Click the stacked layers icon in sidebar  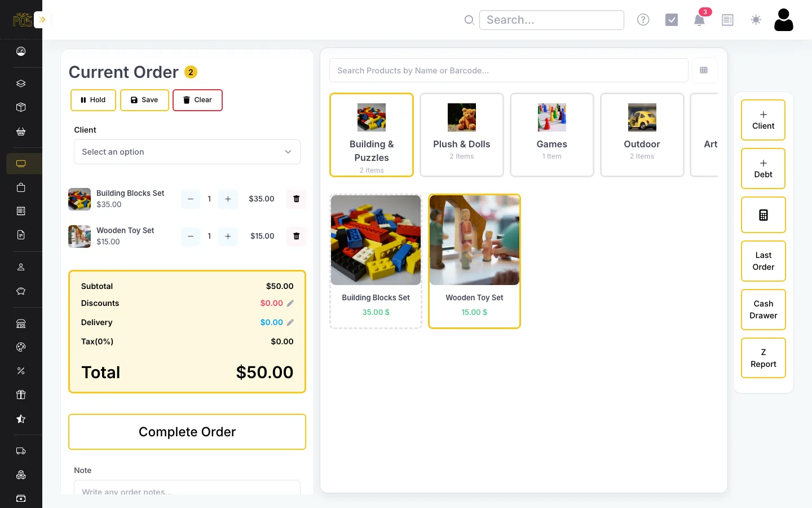pyautogui.click(x=21, y=84)
